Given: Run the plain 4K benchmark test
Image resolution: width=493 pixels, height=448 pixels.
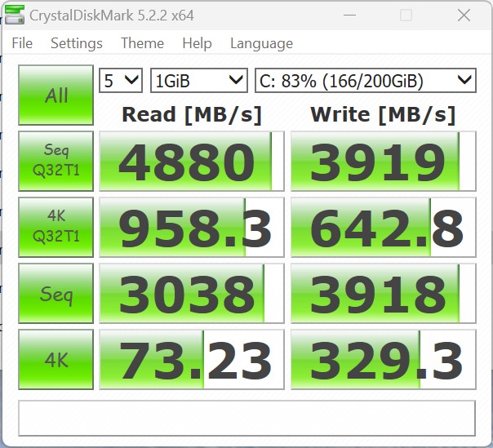Looking at the screenshot, I should coord(56,359).
